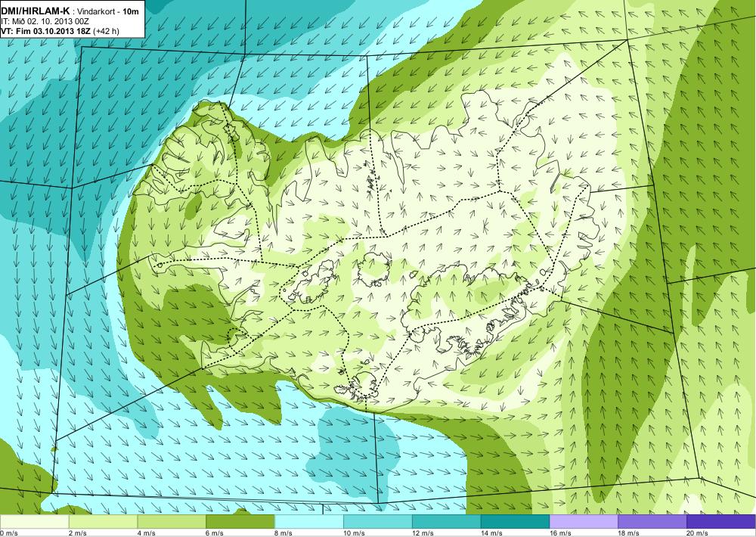756x537 pixels.
Task: Select the dark teal 14–16 m/s legend swatch
Action: click(515, 522)
